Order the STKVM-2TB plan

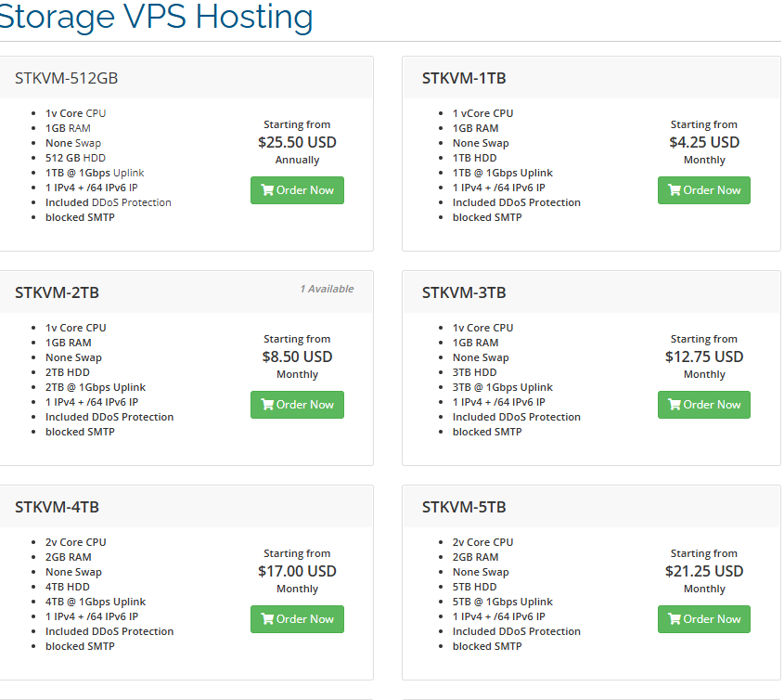coord(297,405)
